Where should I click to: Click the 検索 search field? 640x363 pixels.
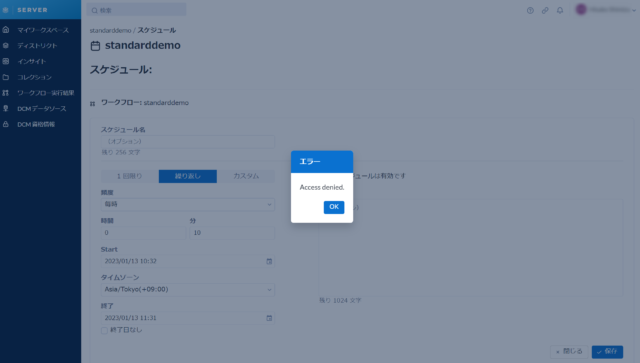coord(136,10)
